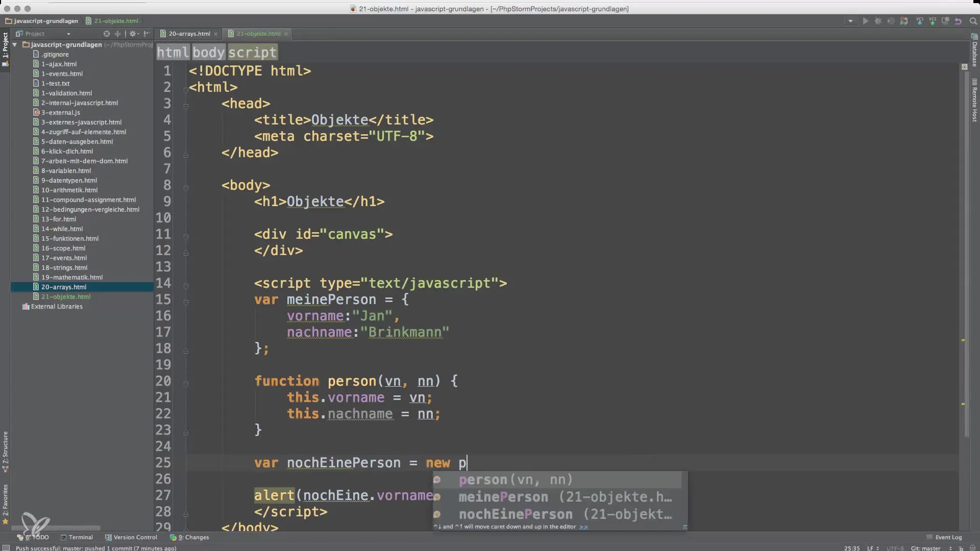
Task: Select the 21-objekte.html editor tab
Action: coord(258,34)
